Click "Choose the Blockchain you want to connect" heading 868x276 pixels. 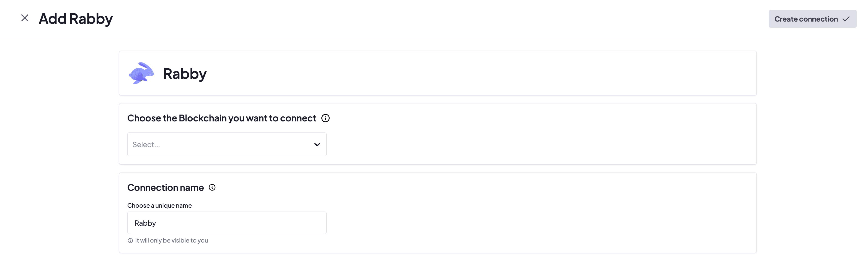coord(221,118)
